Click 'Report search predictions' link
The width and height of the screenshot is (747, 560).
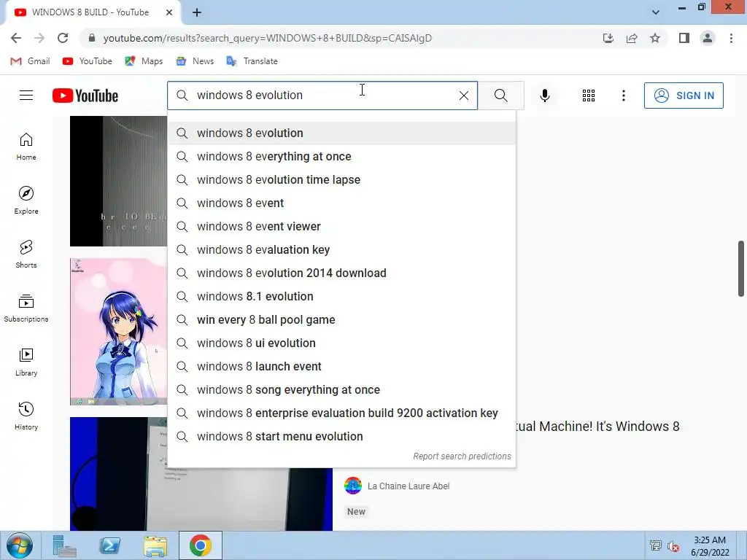462,456
